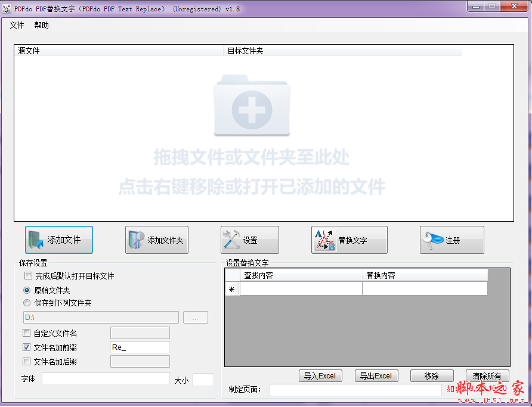
Task: Click the empty 替换内容 cell in new row
Action: click(x=425, y=289)
